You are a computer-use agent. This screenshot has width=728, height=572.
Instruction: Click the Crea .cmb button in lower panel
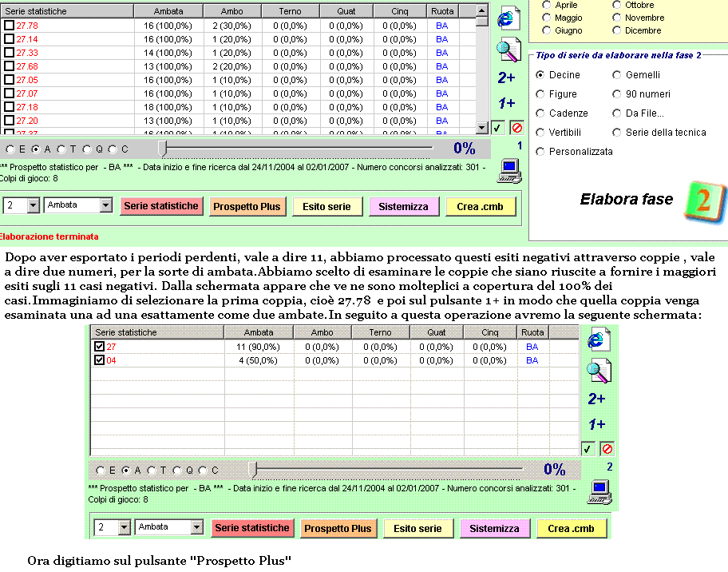pos(572,529)
